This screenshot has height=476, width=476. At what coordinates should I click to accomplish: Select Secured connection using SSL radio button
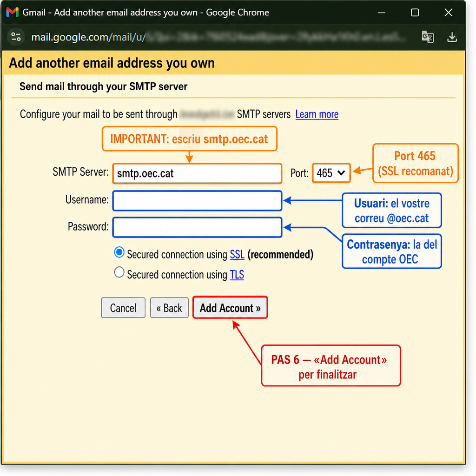point(119,252)
